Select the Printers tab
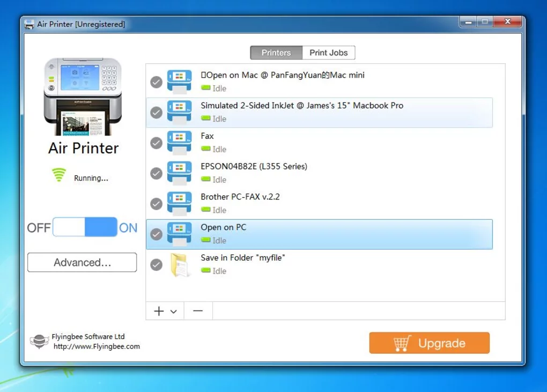Screen dimensions: 547x392 pyautogui.click(x=276, y=53)
